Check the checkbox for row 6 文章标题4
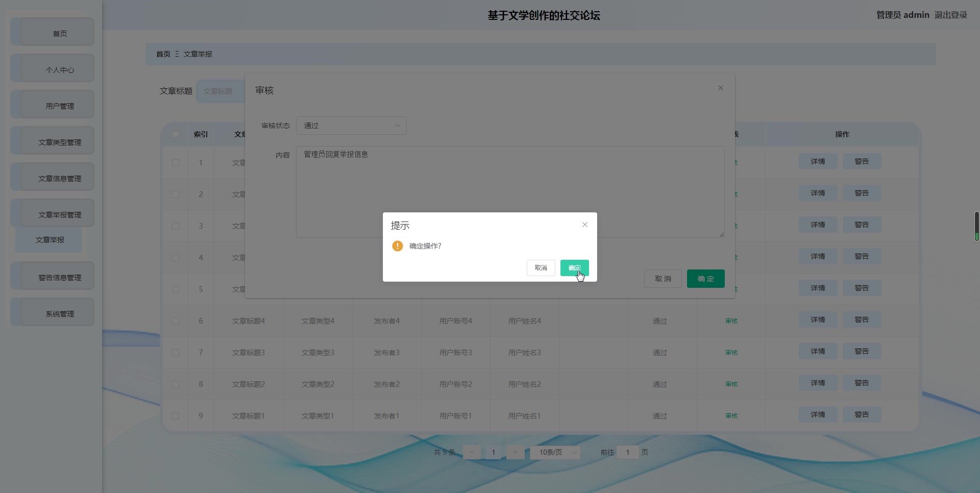This screenshot has height=493, width=980. pos(176,321)
